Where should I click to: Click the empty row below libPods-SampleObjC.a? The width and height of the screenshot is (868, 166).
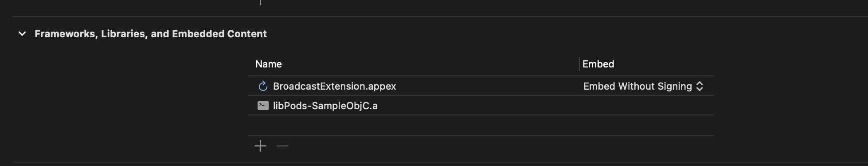tap(481, 125)
